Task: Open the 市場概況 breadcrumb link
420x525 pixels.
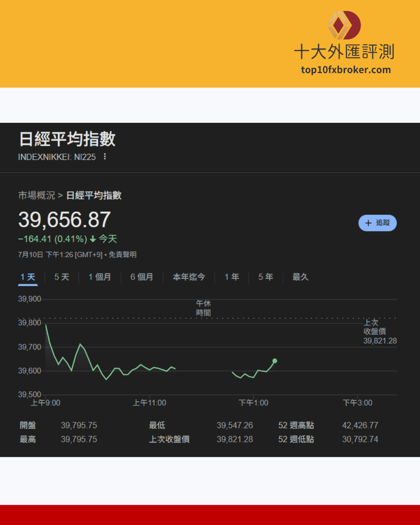Action: [x=37, y=195]
